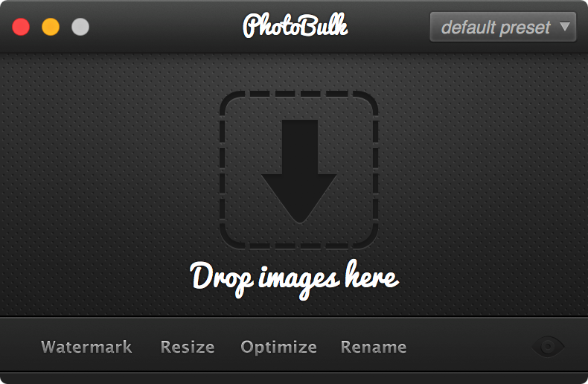Enable the Watermark option
This screenshot has width=588, height=384.
(x=86, y=347)
